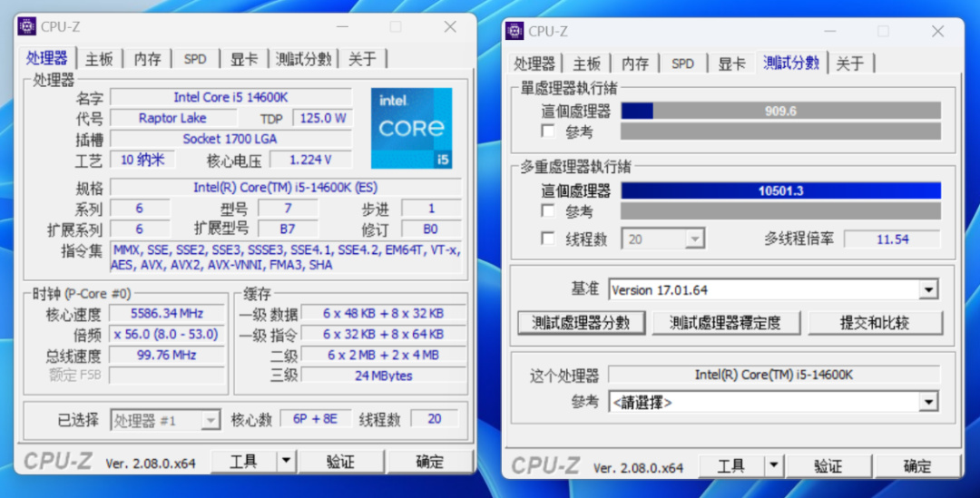Expand the Version 17.01.64 benchmark dropdown

pos(929,290)
